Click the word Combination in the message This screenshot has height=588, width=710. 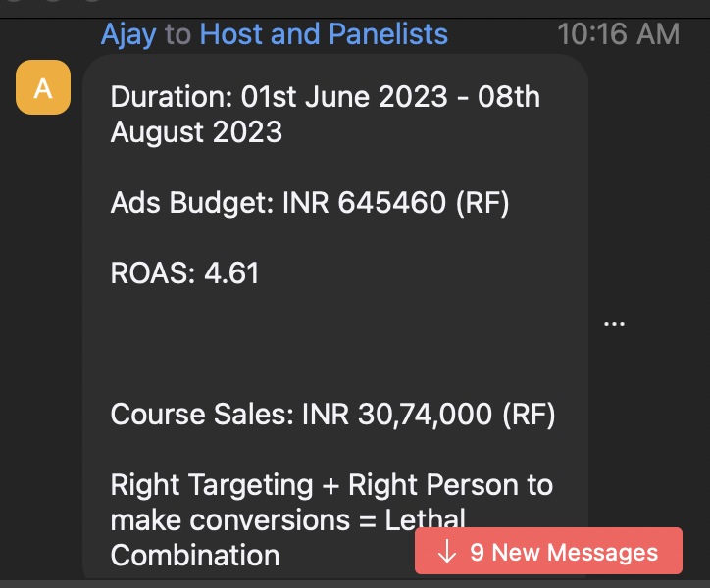coord(195,555)
